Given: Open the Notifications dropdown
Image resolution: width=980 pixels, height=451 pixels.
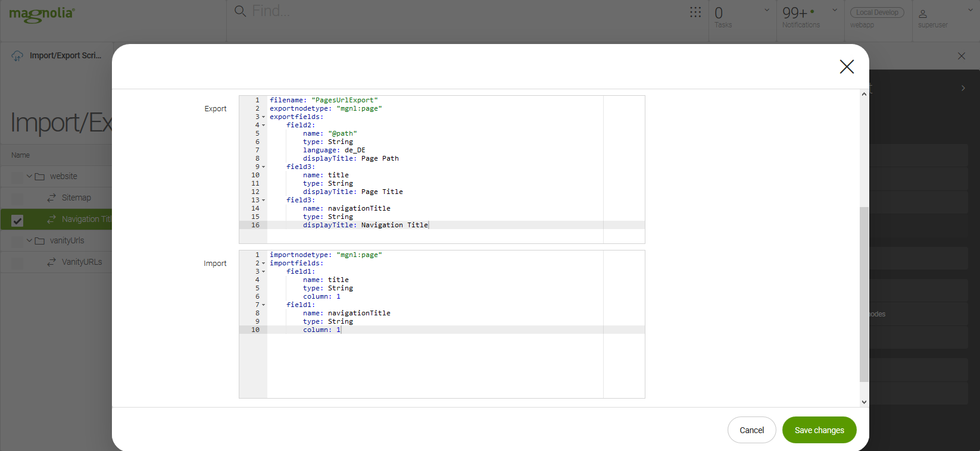Looking at the screenshot, I should pyautogui.click(x=834, y=10).
